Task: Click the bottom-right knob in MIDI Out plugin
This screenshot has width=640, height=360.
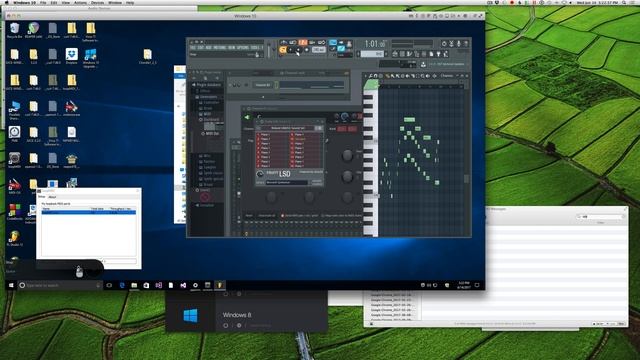Action: (x=347, y=198)
